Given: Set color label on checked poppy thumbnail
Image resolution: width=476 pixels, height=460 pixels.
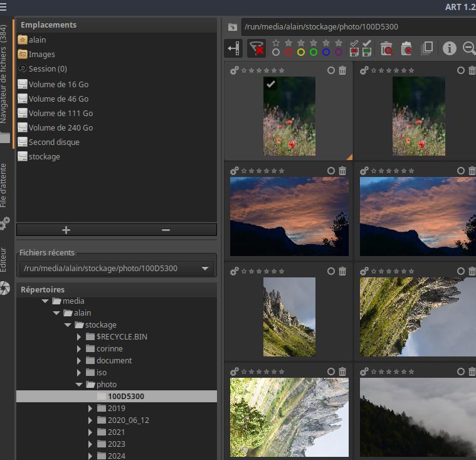Looking at the screenshot, I should (x=331, y=70).
